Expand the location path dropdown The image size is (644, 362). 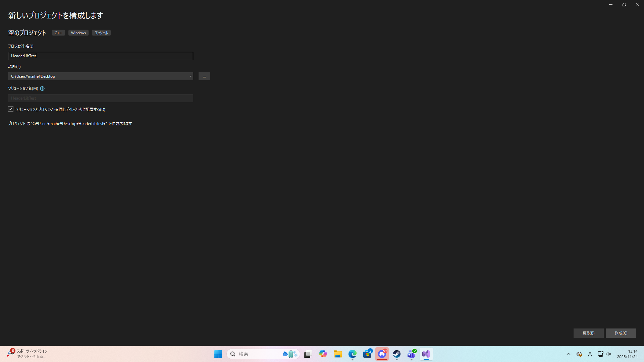[191, 76]
